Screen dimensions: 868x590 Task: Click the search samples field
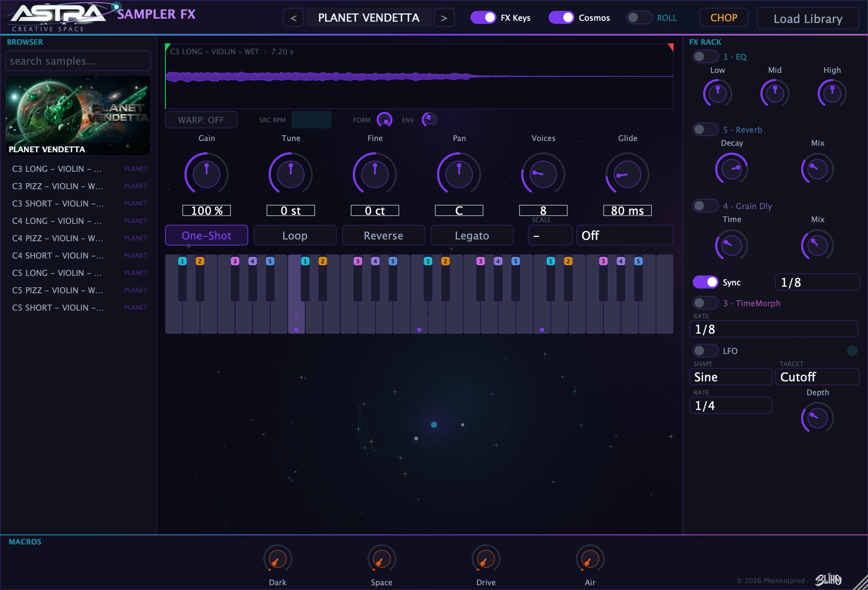[78, 61]
